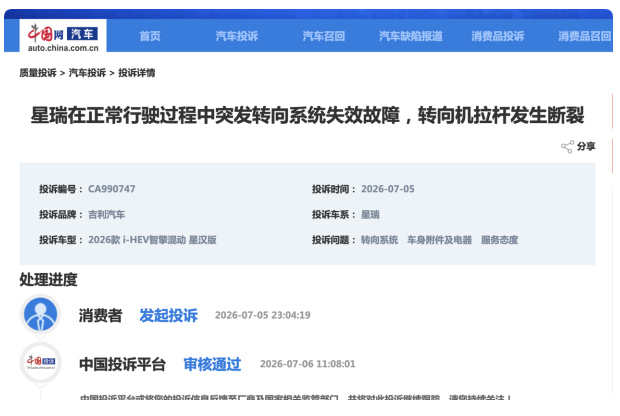620x416 pixels.
Task: Click the 质量投诉 breadcrumb link
Action: pos(38,73)
